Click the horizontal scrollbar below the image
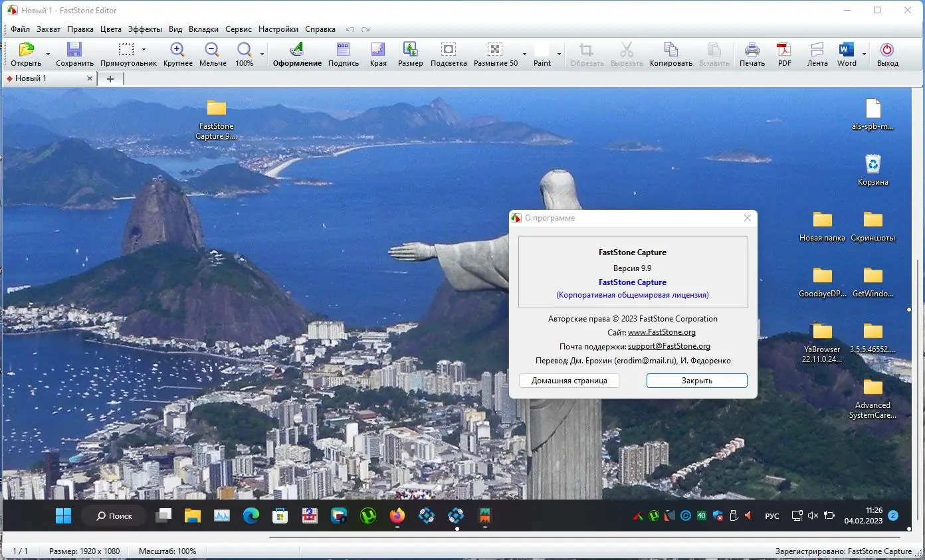Image resolution: width=925 pixels, height=560 pixels. point(585,537)
